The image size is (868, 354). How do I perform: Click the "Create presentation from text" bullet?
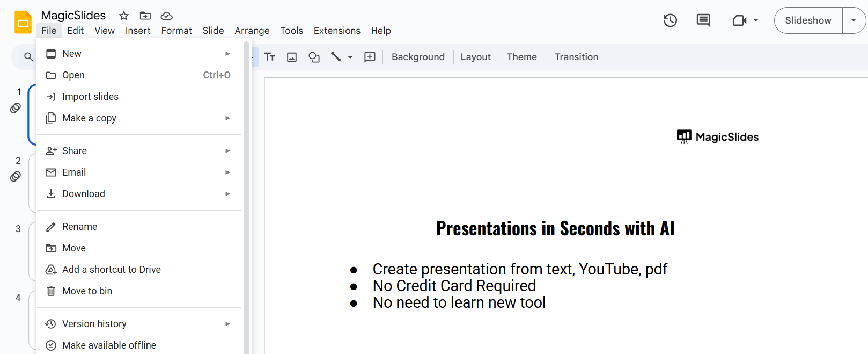coord(520,269)
